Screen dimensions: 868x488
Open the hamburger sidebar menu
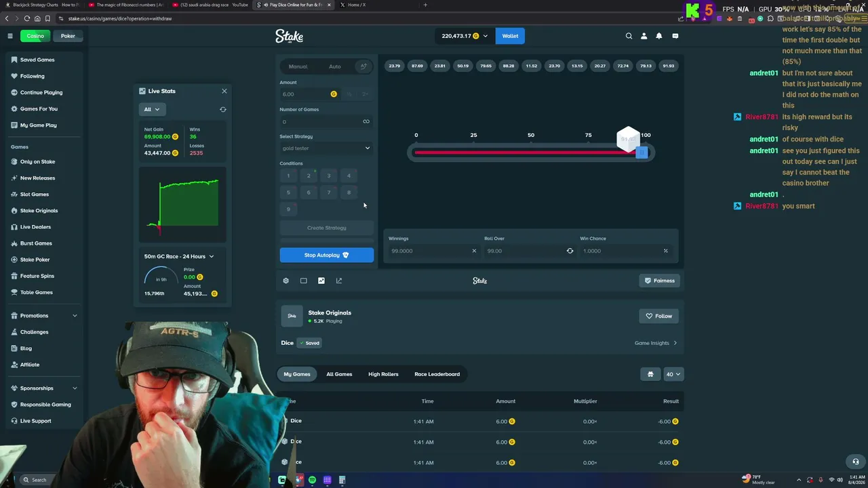[x=10, y=36]
